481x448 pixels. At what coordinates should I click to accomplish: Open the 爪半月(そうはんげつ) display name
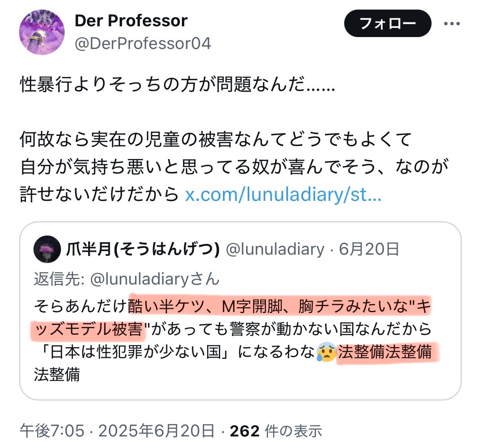(x=143, y=249)
